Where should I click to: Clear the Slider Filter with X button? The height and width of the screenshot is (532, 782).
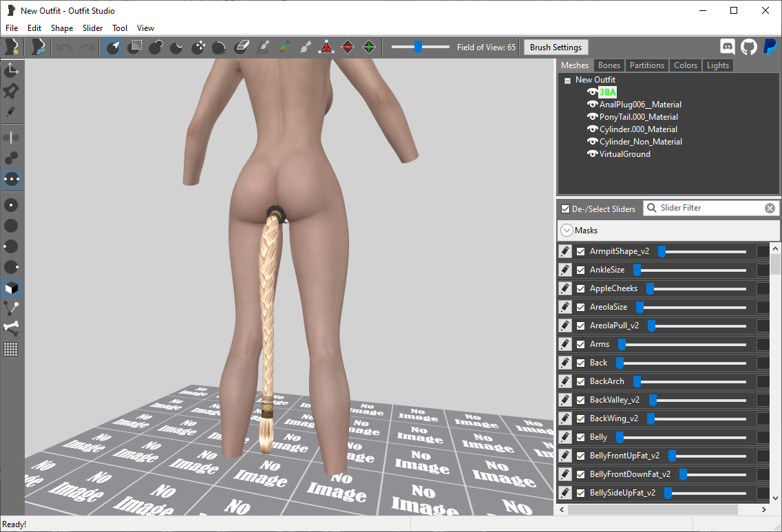770,209
